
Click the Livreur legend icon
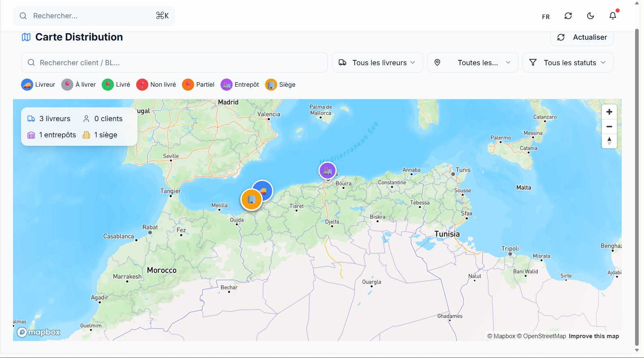27,85
